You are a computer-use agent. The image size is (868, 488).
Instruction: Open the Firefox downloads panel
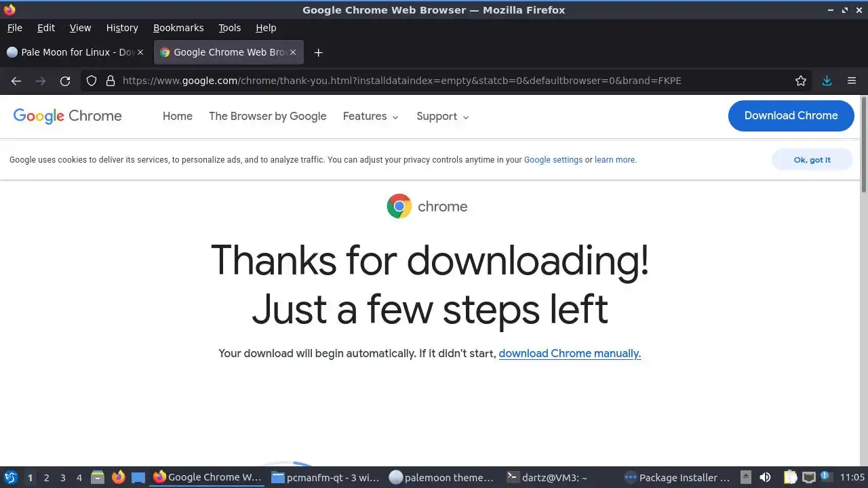pos(827,81)
